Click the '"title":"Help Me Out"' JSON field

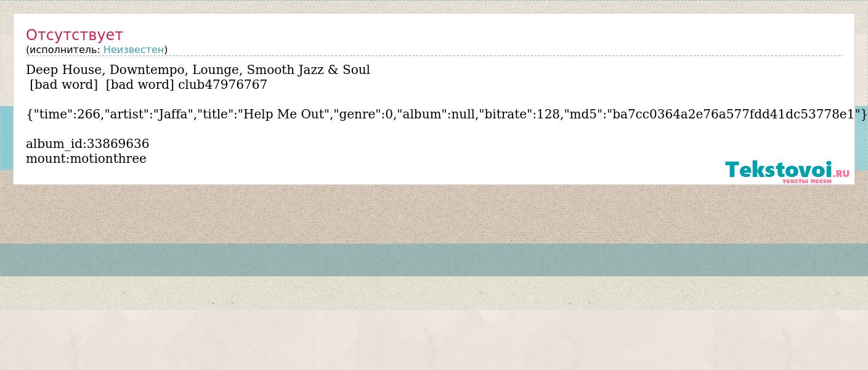point(264,114)
